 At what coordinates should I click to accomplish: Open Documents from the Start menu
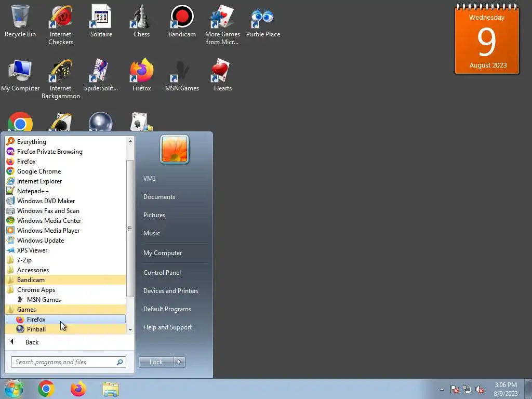click(159, 197)
